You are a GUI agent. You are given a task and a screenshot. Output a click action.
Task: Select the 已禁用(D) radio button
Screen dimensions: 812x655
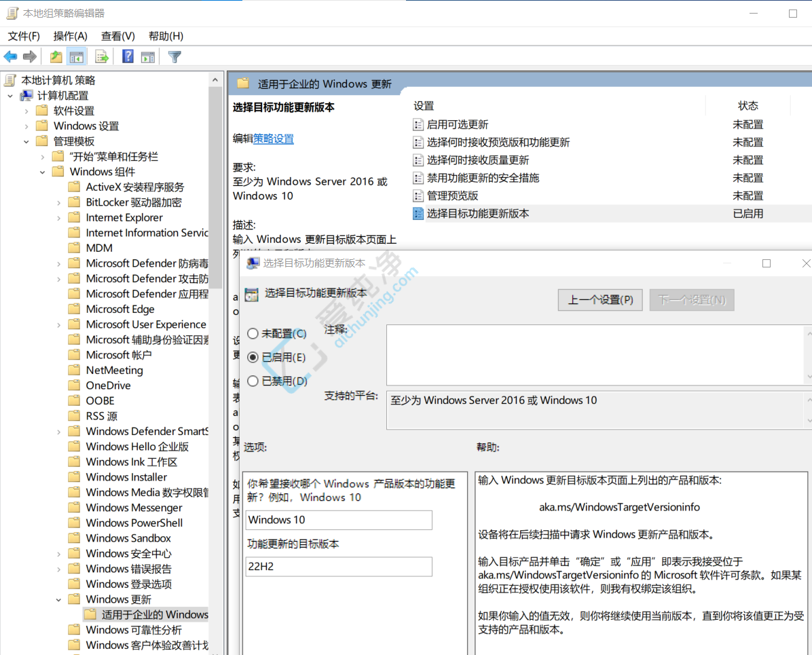[x=253, y=381]
